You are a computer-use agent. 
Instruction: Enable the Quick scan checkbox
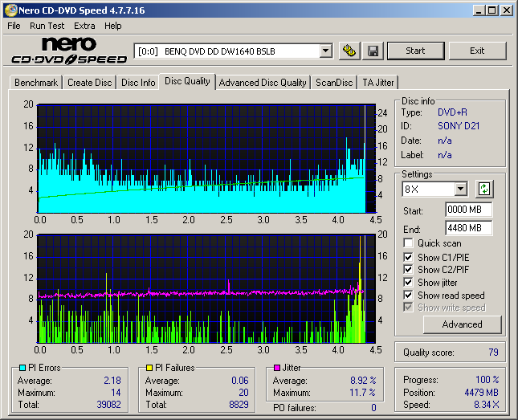coord(409,243)
